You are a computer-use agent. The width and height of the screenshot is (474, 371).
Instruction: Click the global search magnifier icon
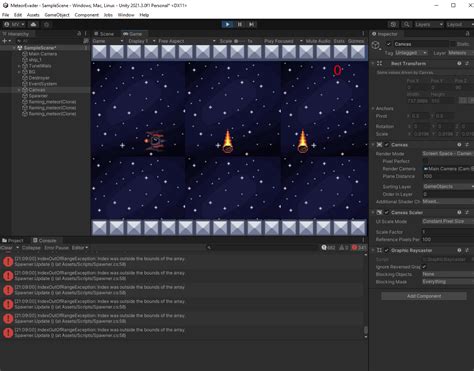tap(406, 24)
